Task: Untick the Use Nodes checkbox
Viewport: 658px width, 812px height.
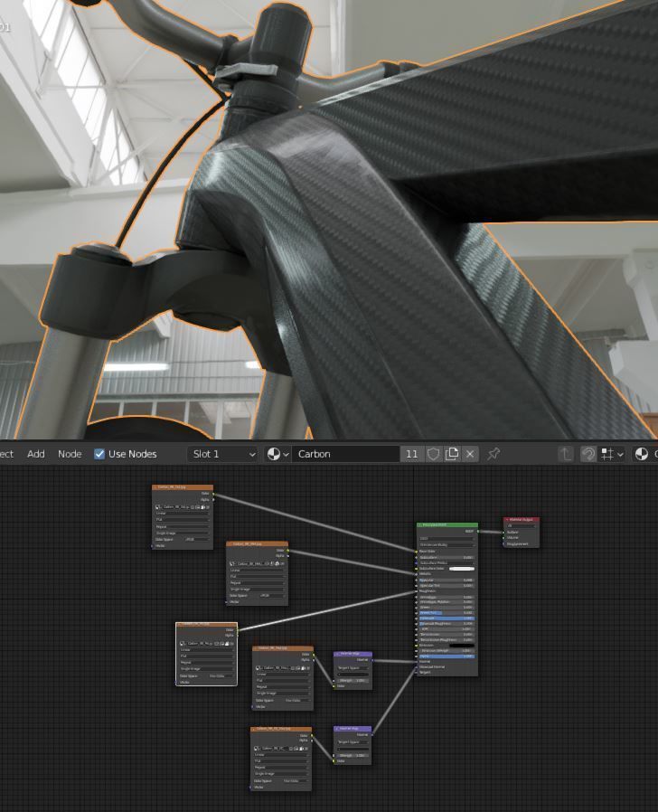Action: 99,454
